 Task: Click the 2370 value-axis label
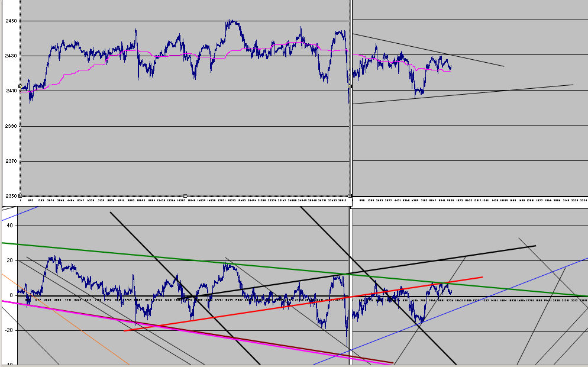[11, 161]
